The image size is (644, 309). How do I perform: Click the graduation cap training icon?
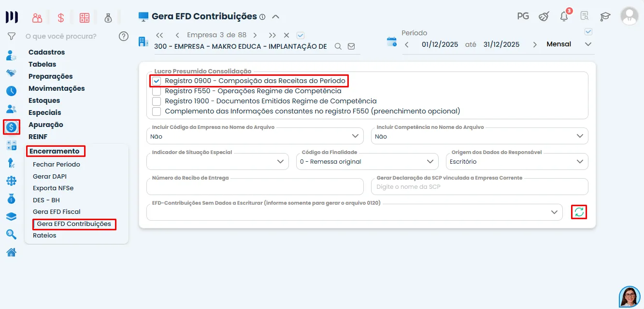point(605,16)
